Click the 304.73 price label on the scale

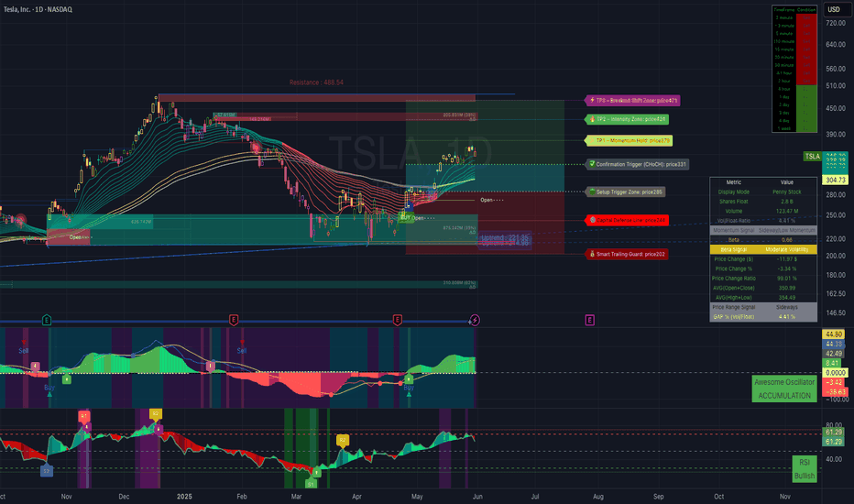pos(835,180)
